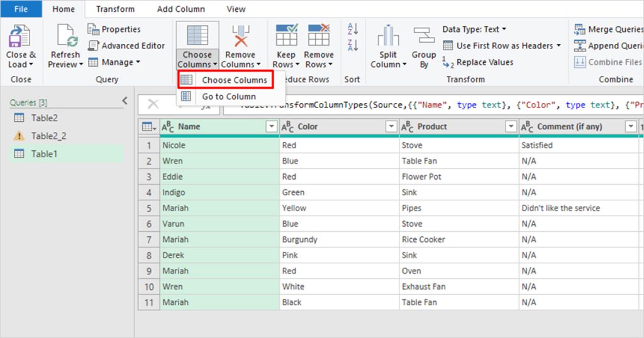Click the Didn't like the service cell
Viewport: 644px width, 338px height.
pyautogui.click(x=579, y=208)
